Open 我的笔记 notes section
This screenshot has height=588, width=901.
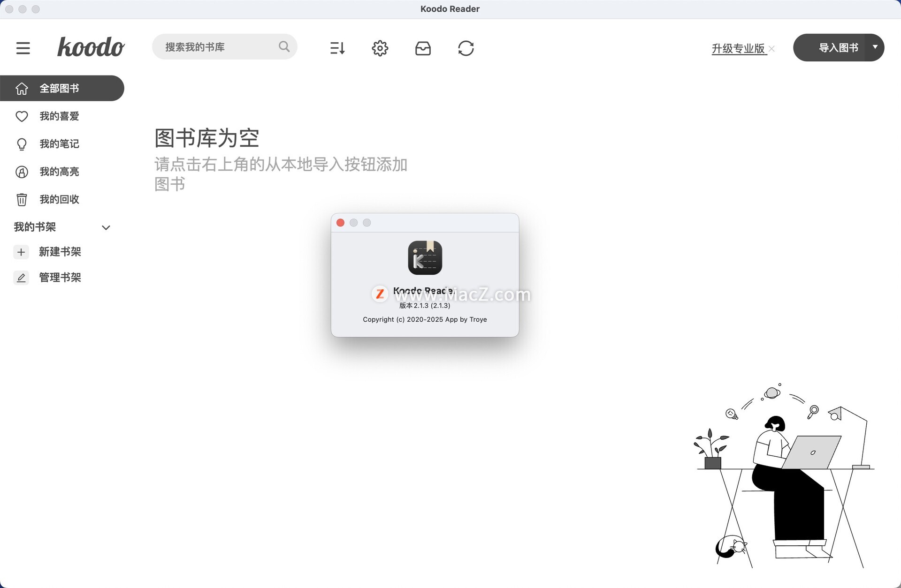(60, 143)
